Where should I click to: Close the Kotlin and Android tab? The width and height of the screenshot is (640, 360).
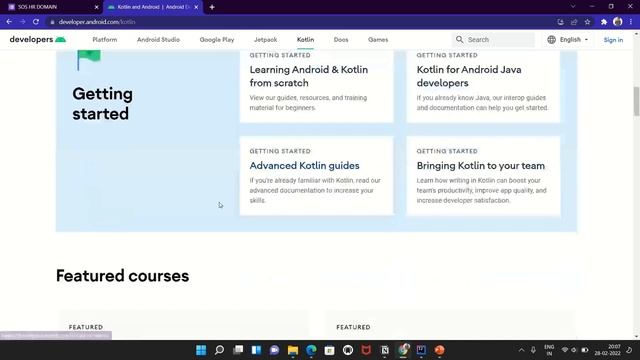(x=196, y=7)
